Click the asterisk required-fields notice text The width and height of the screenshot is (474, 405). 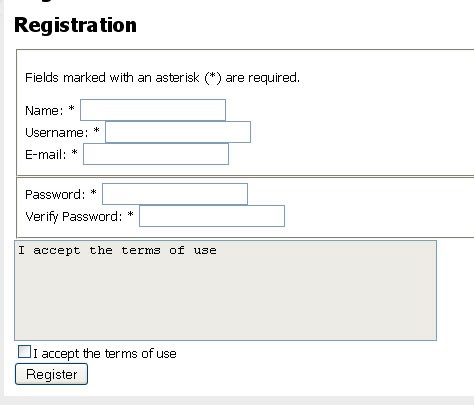click(x=162, y=78)
